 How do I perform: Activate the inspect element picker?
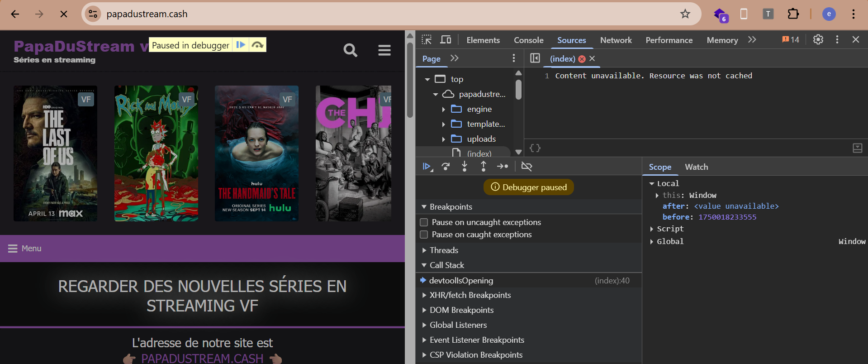427,40
